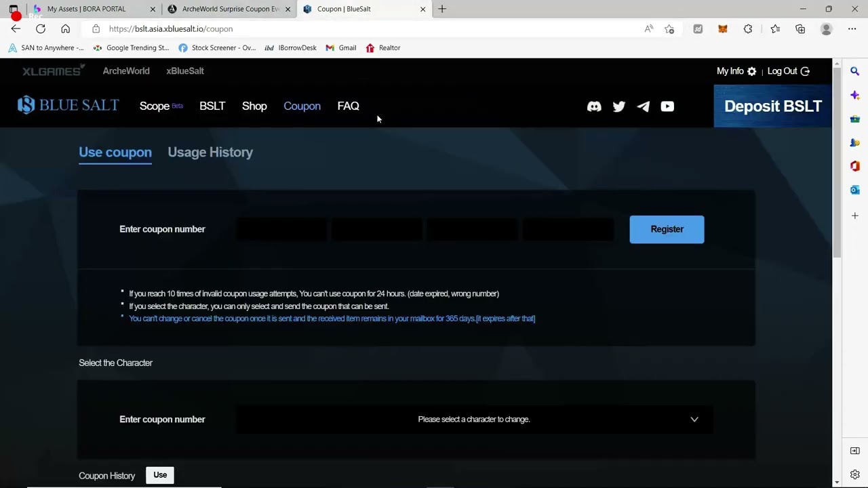Open the Realtor bookmark

[x=383, y=47]
